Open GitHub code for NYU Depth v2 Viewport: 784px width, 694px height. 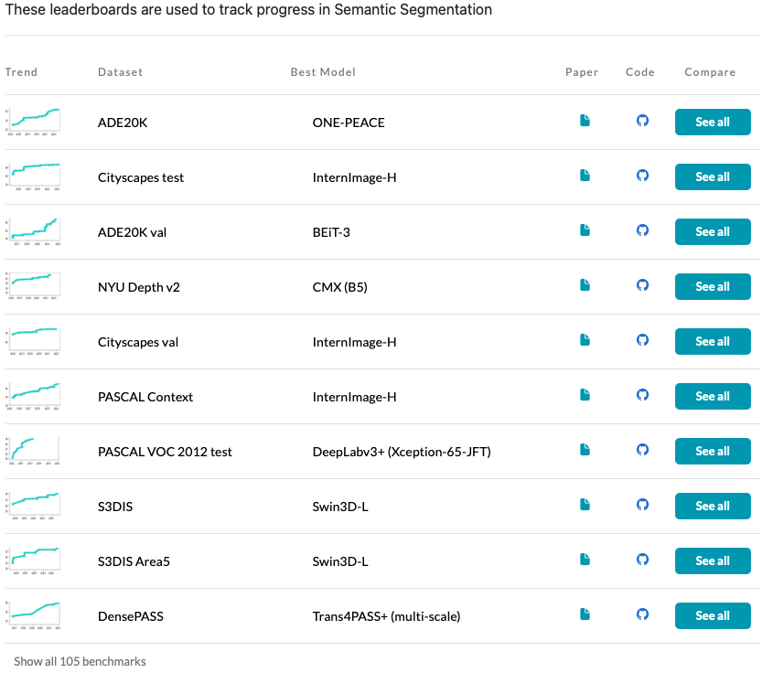click(642, 285)
